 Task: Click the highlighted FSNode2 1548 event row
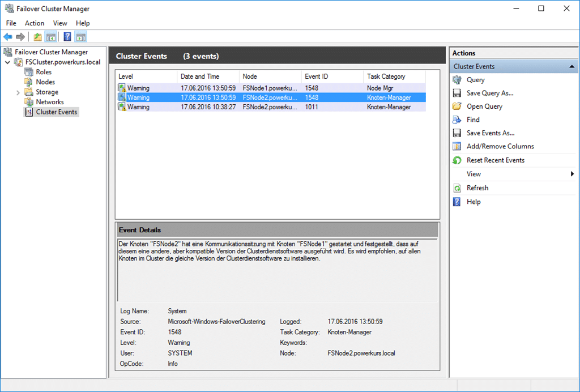tap(271, 97)
